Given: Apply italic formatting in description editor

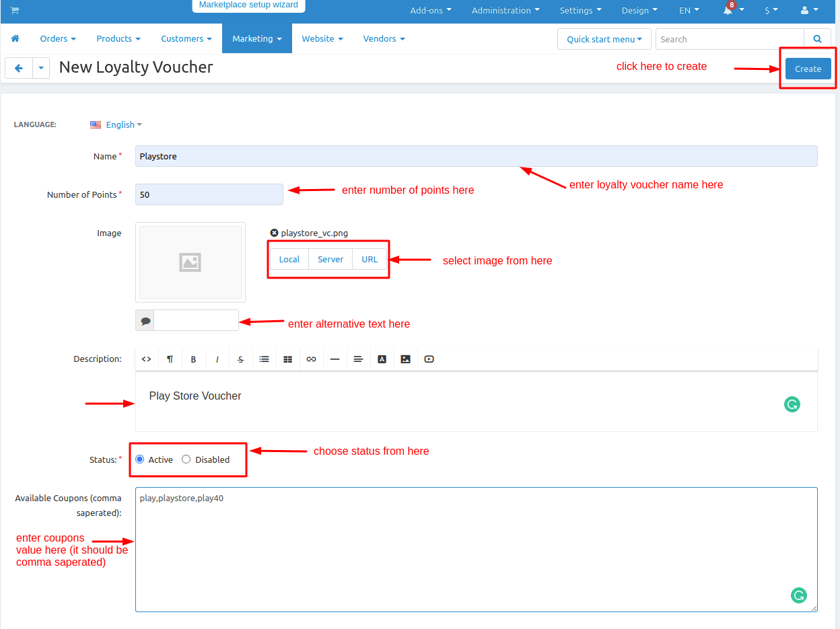Looking at the screenshot, I should [x=217, y=359].
